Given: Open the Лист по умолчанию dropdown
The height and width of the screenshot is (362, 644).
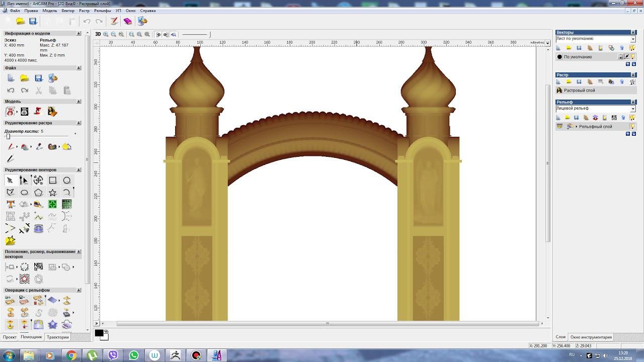Looking at the screenshot, I should (633, 39).
